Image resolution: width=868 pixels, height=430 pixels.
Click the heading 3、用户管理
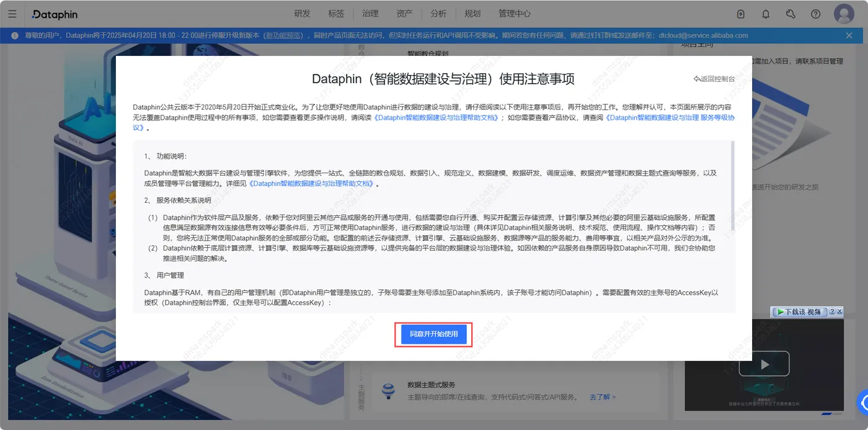point(164,275)
